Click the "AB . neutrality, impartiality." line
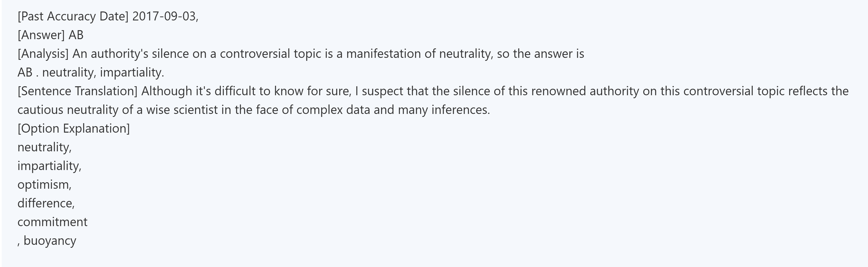 [x=91, y=72]
